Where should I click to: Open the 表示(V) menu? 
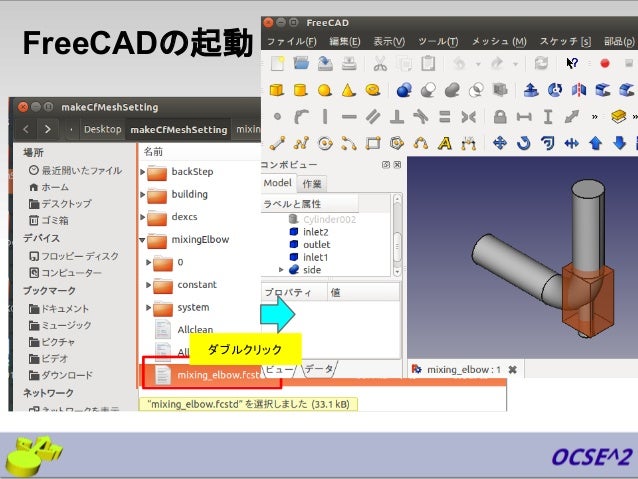pos(389,42)
